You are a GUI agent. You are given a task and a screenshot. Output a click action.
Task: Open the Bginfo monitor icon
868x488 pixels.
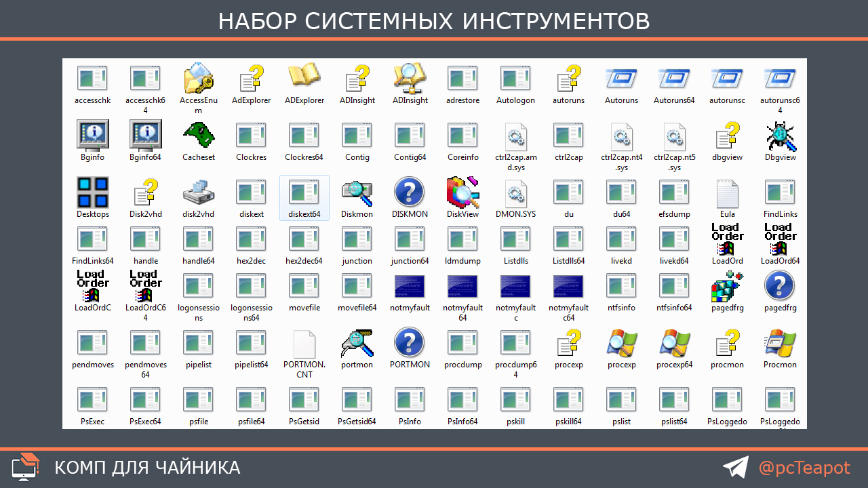[93, 135]
